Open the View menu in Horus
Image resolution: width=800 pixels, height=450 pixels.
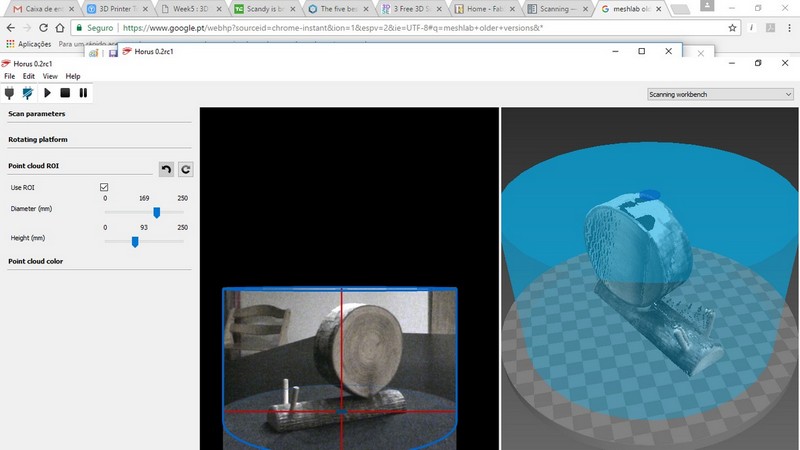50,76
